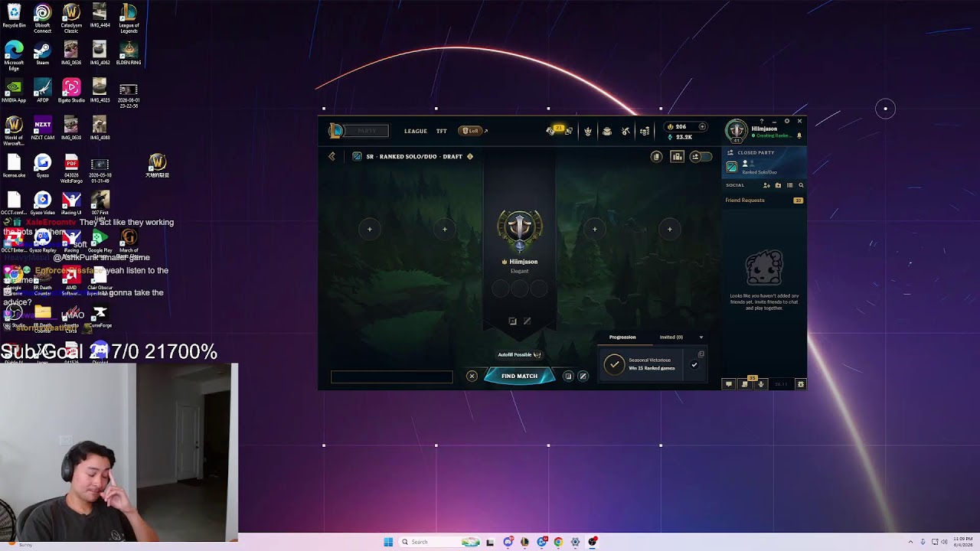Open the lobby podium rankings icon
Screen dimensions: 980x551
pyautogui.click(x=677, y=156)
